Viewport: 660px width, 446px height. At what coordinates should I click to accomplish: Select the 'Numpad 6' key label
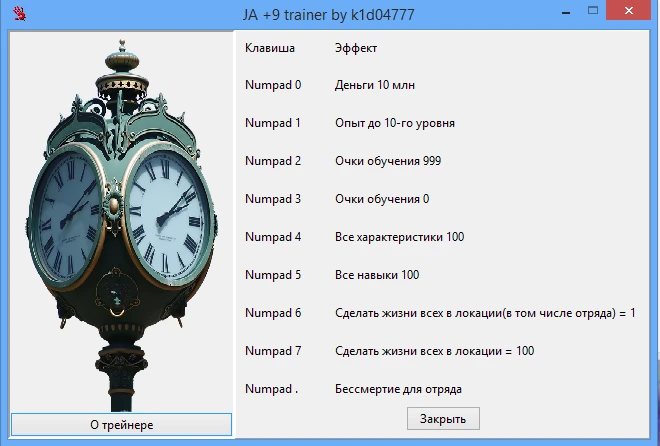[x=273, y=313]
